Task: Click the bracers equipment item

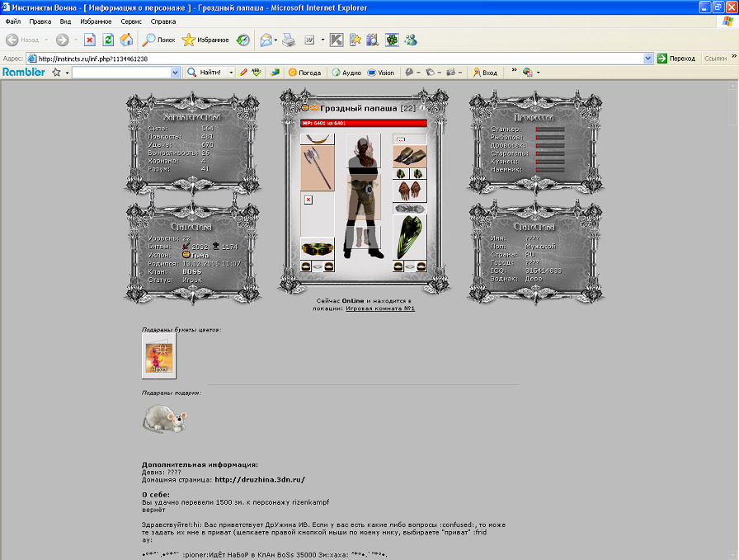Action: [x=410, y=157]
